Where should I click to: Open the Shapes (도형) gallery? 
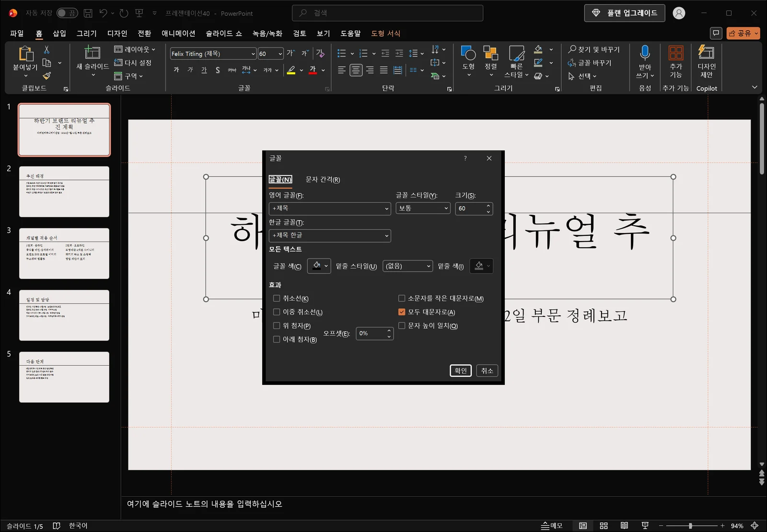pyautogui.click(x=468, y=61)
